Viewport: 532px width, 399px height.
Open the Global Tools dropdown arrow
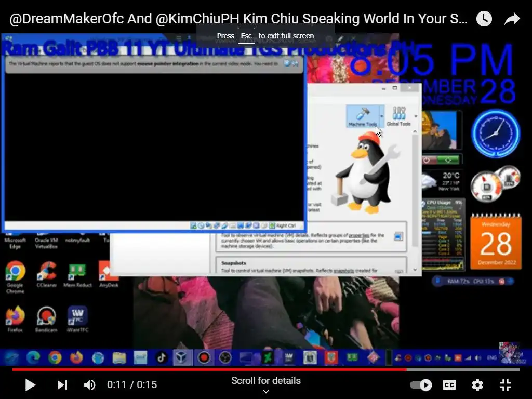[416, 116]
